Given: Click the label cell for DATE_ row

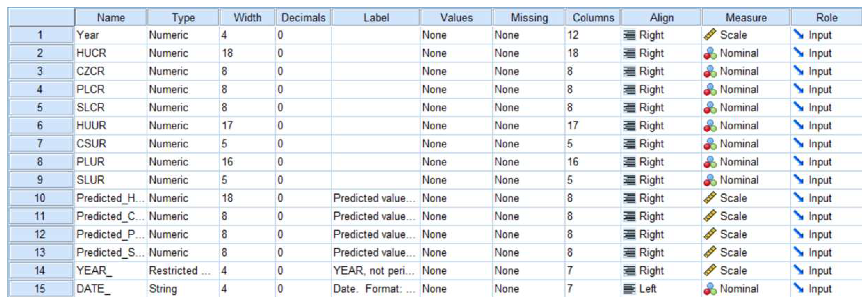Looking at the screenshot, I should pyautogui.click(x=375, y=288).
